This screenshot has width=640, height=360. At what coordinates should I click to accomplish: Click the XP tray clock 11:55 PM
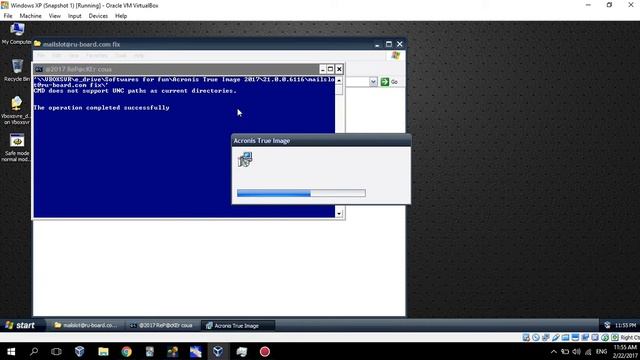pos(625,325)
